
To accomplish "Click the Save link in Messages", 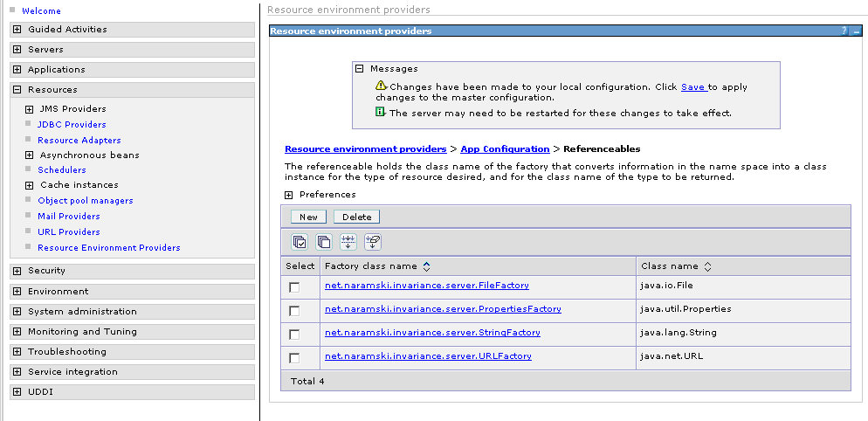I will 692,87.
